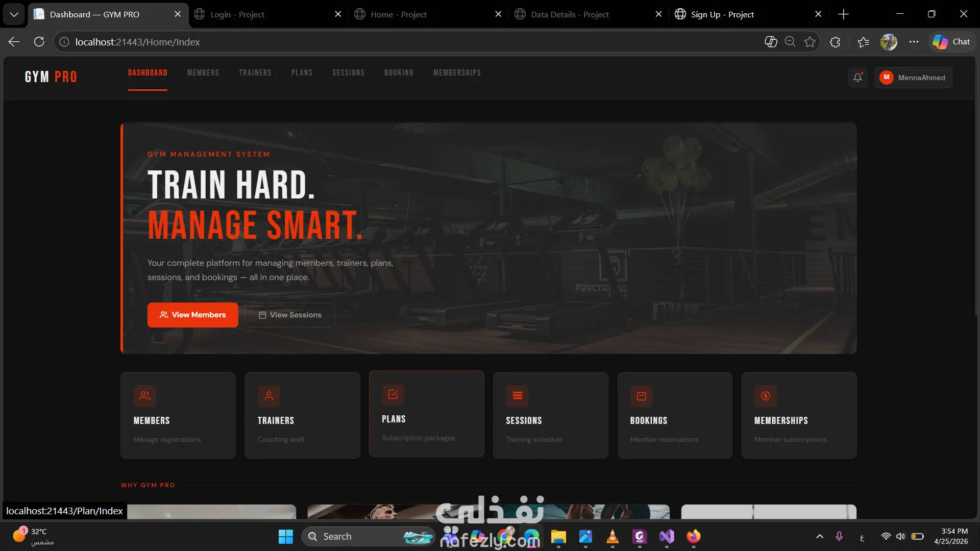
Task: Open Visual Studio from the taskbar
Action: (667, 537)
